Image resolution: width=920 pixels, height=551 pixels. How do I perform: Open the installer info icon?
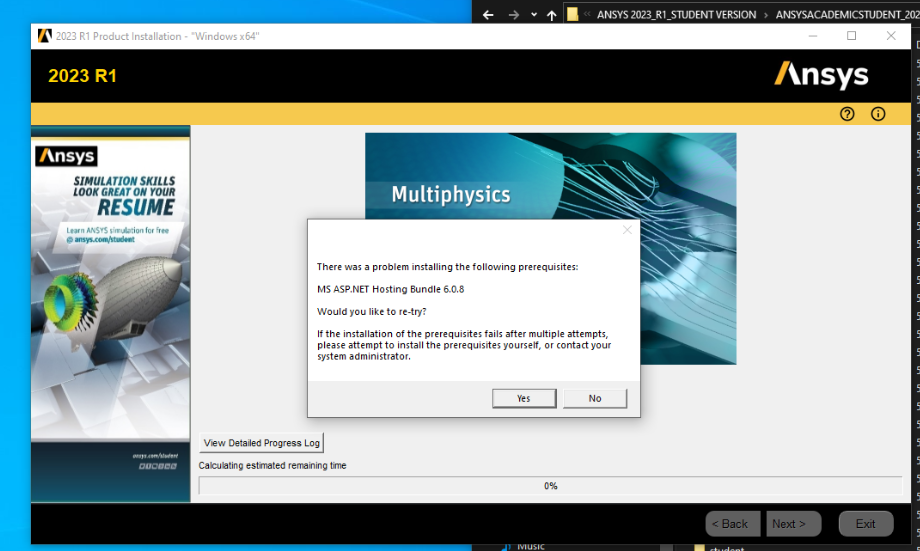point(878,114)
